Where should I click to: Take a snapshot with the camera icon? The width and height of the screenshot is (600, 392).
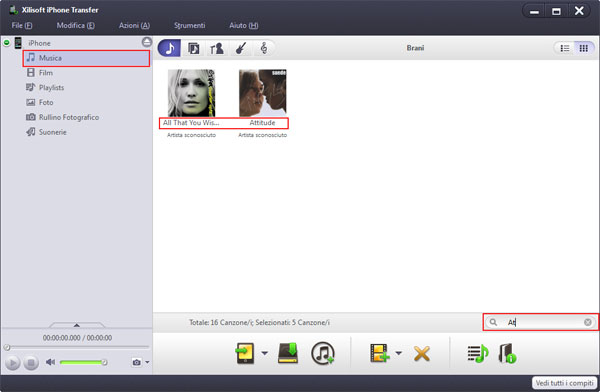point(137,362)
